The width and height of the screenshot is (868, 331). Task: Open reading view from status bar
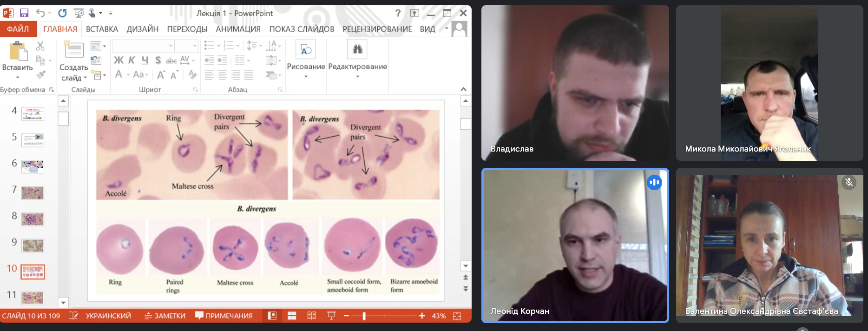point(311,316)
